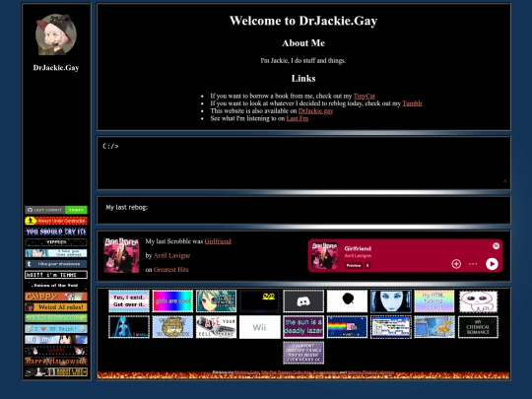The width and height of the screenshot is (532, 399).
Task: Click the 'Hate your cell phone' stamp
Action: pos(216,327)
